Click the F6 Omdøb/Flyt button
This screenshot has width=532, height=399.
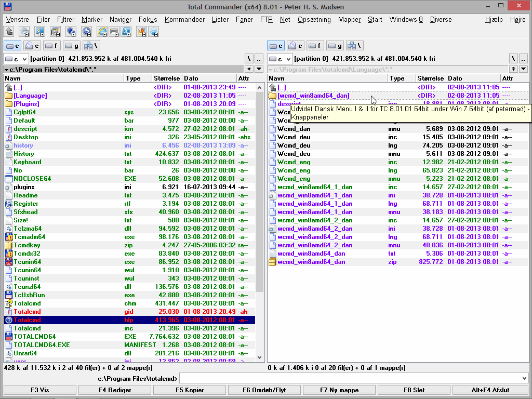pos(264,390)
